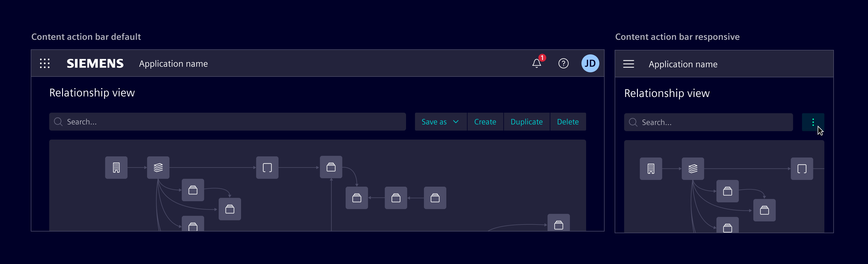Click the notification bell with badge
This screenshot has height=264, width=868.
[x=536, y=64]
